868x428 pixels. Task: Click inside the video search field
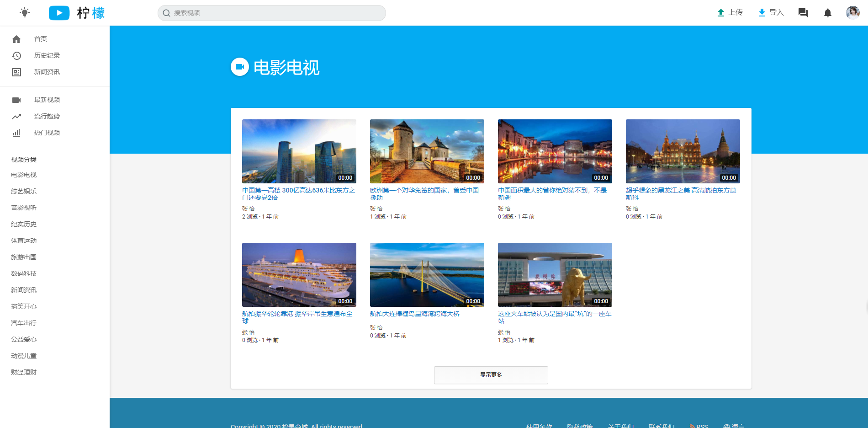(x=274, y=13)
